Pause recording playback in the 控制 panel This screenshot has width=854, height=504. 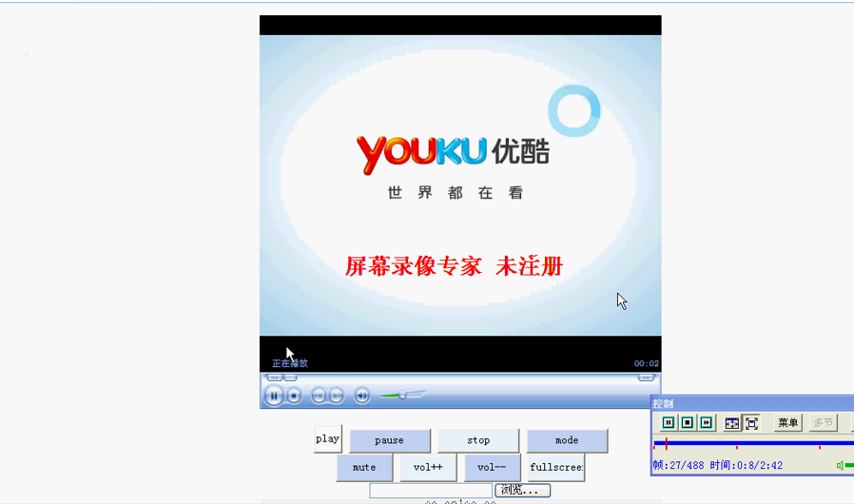[669, 423]
